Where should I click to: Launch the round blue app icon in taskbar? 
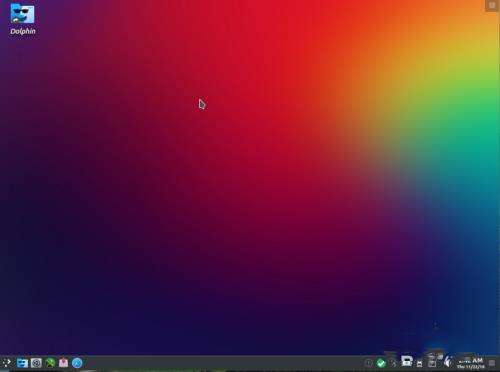tap(77, 362)
